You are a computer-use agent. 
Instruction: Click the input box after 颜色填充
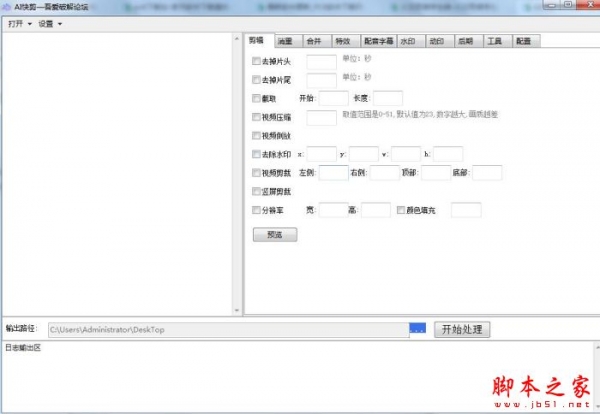pos(466,210)
